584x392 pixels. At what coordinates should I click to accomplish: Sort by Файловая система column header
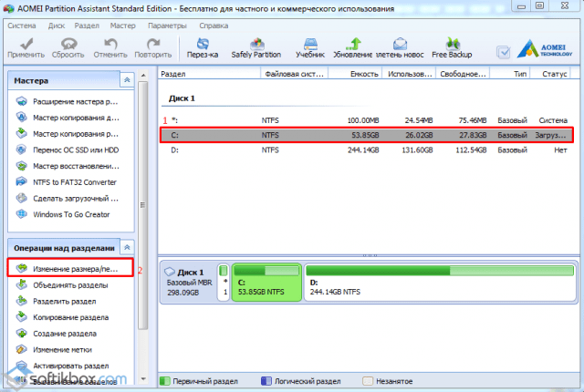[294, 74]
